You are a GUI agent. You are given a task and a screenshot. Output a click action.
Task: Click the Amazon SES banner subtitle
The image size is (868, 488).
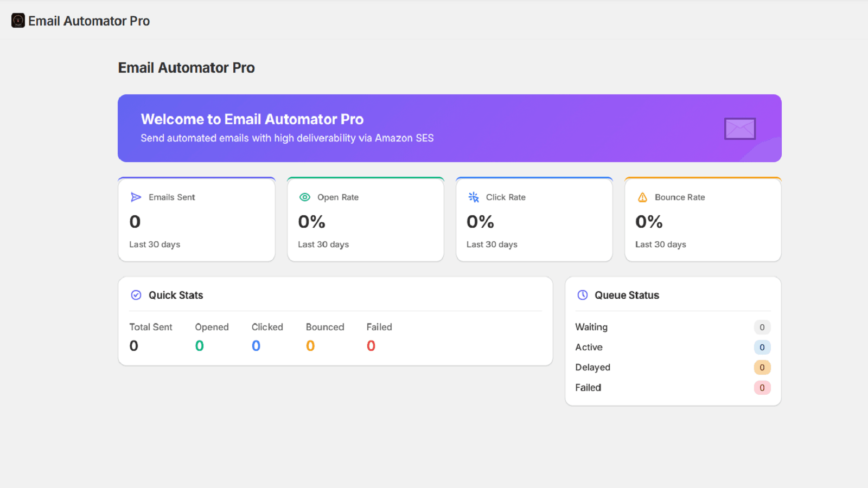287,138
